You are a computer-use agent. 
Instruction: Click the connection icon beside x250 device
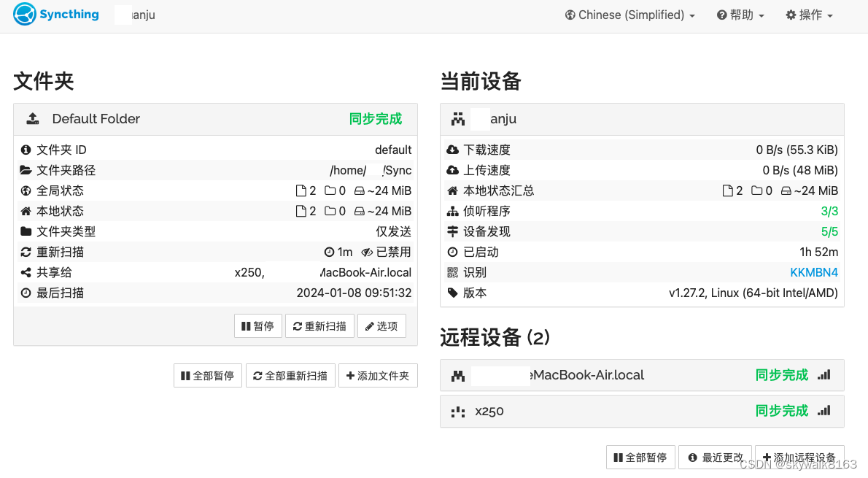pos(457,411)
